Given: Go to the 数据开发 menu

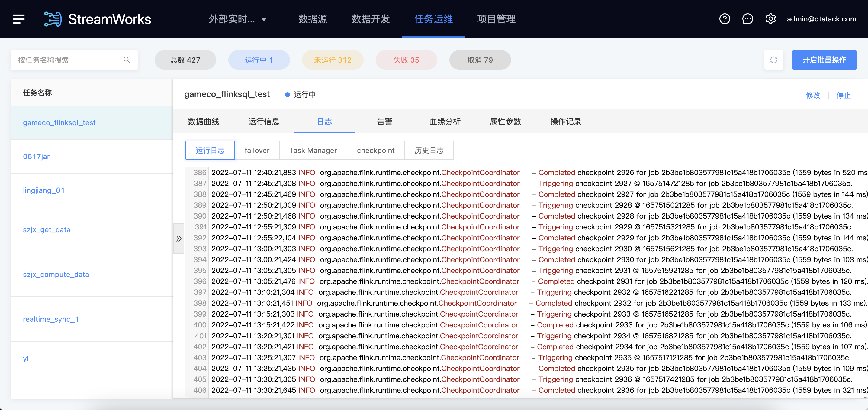Looking at the screenshot, I should click(x=371, y=19).
